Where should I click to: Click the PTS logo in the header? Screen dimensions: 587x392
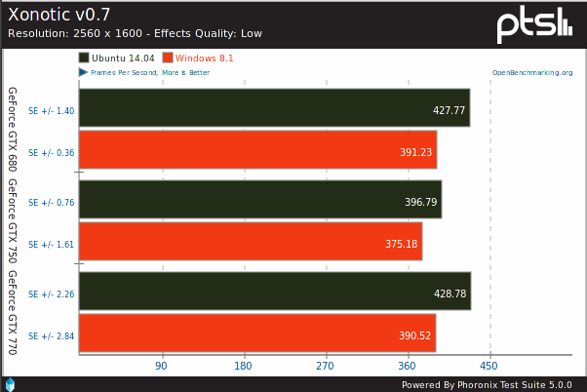point(535,25)
